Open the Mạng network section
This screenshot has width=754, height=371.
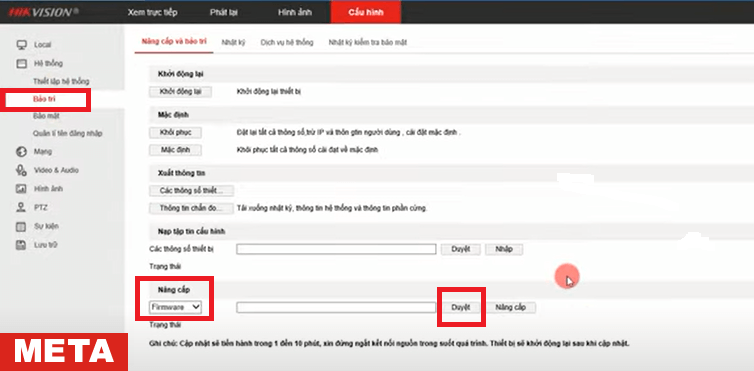pos(43,152)
